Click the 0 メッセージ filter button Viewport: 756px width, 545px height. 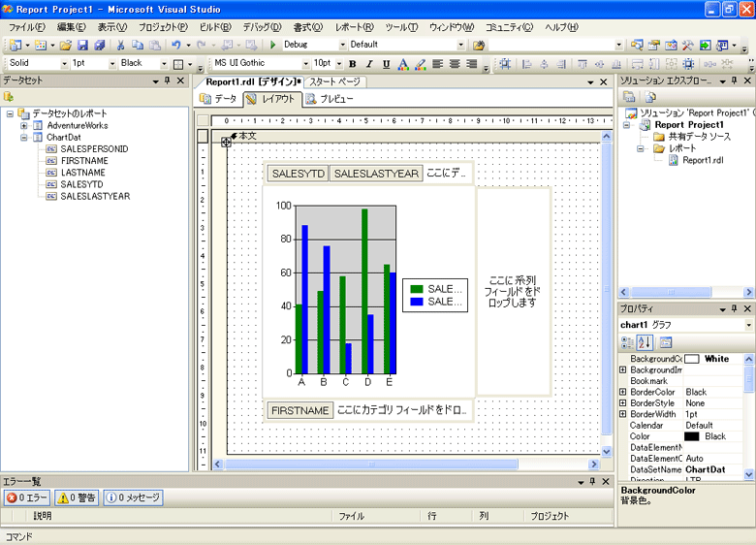click(x=133, y=497)
